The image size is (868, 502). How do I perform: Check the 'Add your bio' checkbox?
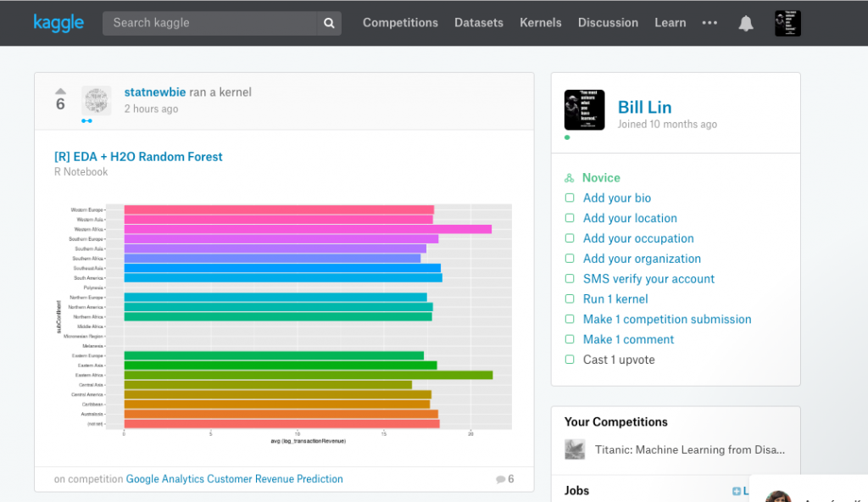tap(570, 198)
